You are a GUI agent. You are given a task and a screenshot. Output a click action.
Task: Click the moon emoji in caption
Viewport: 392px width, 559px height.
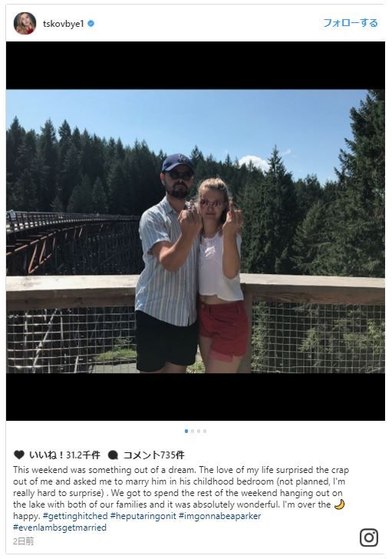339,504
